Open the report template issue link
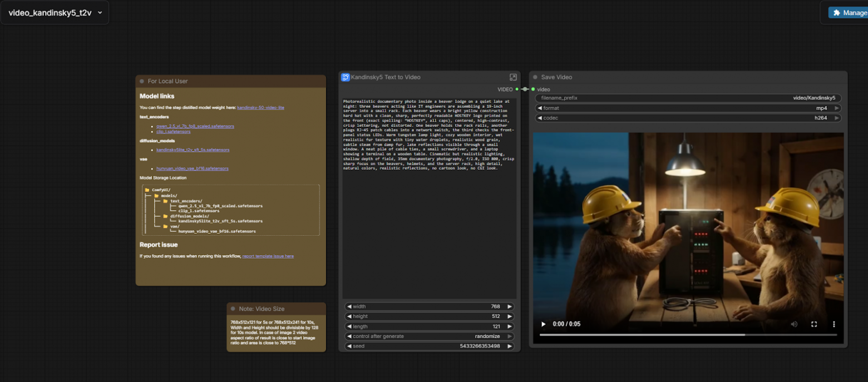The image size is (868, 382). [x=268, y=256]
